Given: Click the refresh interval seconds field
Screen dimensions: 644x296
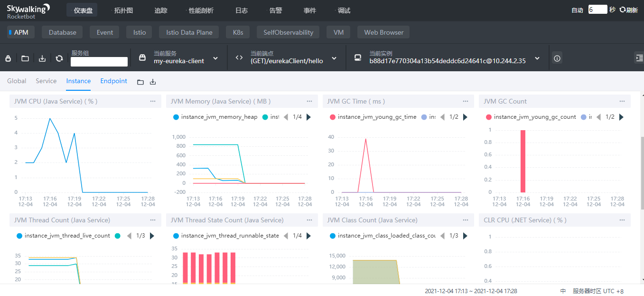Looking at the screenshot, I should point(597,10).
